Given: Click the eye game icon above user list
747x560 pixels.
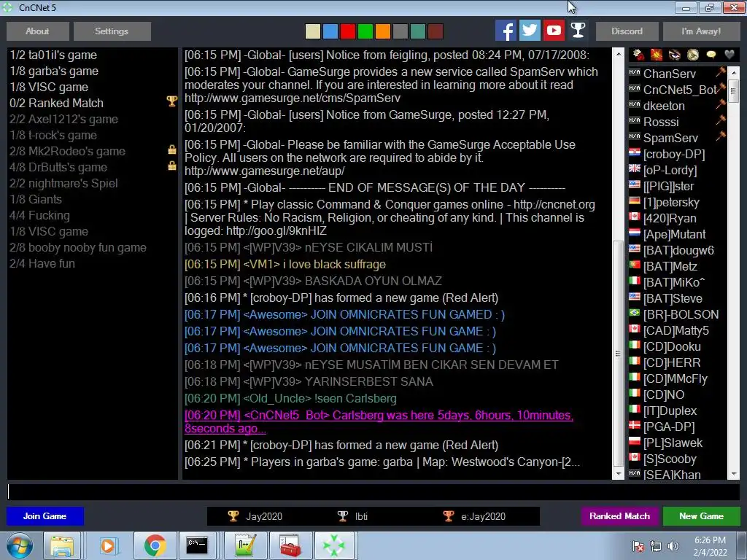Looking at the screenshot, I should (x=675, y=55).
